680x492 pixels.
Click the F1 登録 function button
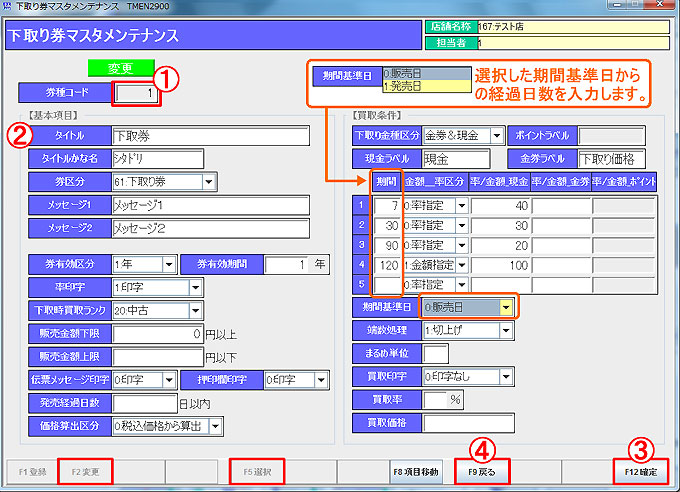click(33, 472)
